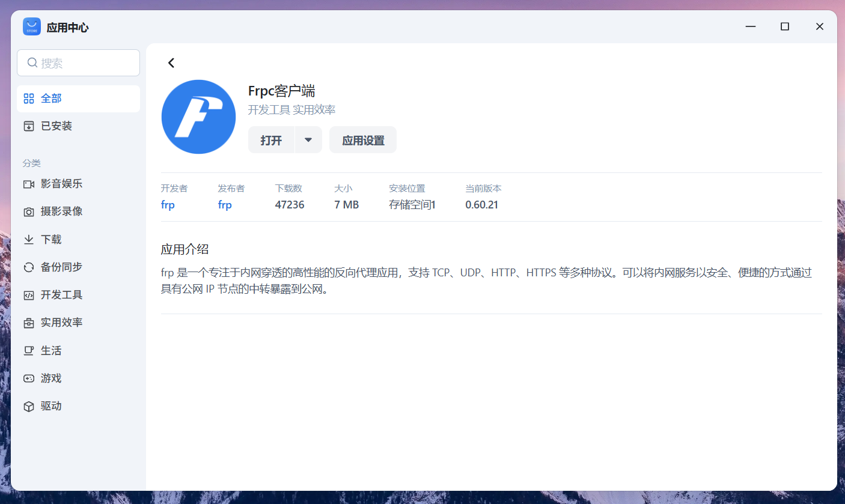Viewport: 845px width, 504px height.
Task: Click the Frpc app logo
Action: click(x=198, y=117)
